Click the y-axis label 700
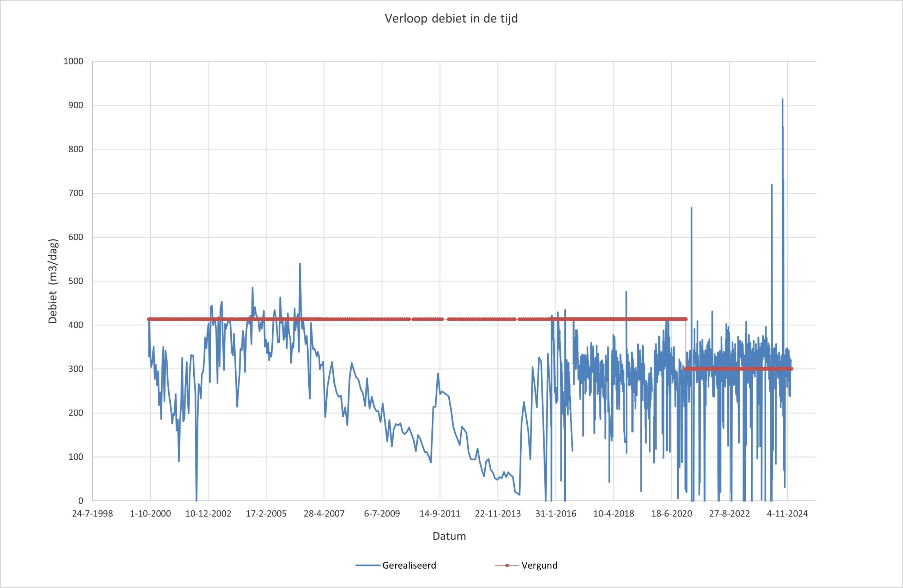903x588 pixels. pyautogui.click(x=76, y=193)
